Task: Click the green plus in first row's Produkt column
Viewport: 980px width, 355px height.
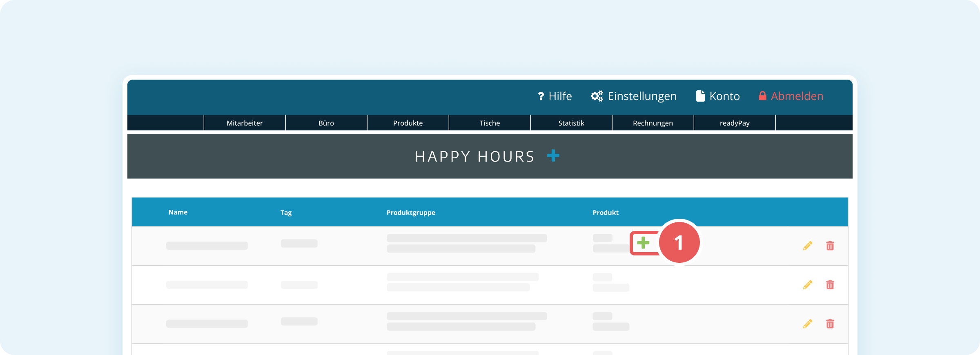Action: (x=643, y=243)
